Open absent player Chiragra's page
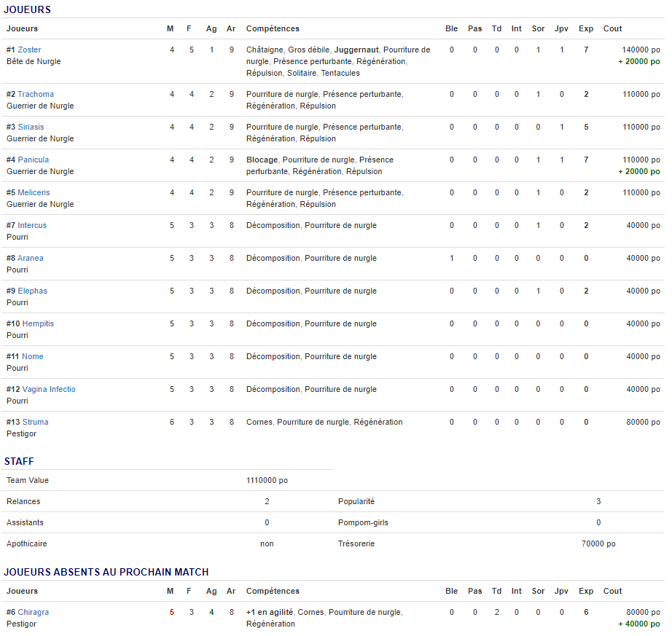This screenshot has height=636, width=672. point(34,612)
